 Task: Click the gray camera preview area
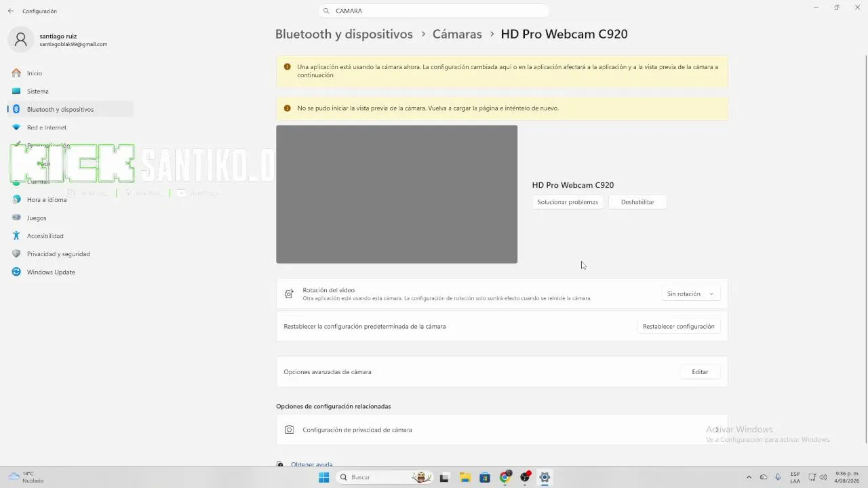tap(397, 194)
